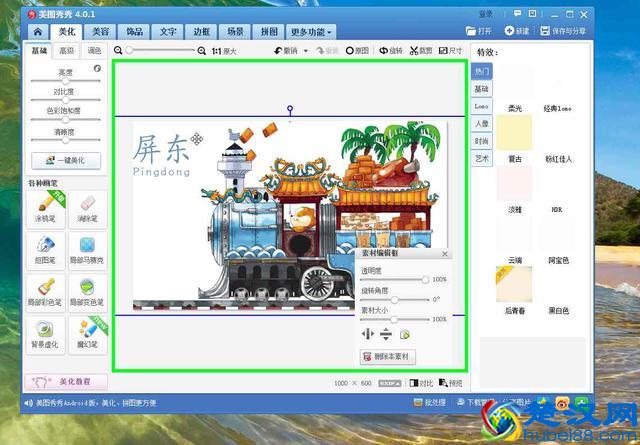Screen dimensions: 640x445
Task: Click the 1:1 原大 actual size button
Action: (x=224, y=51)
